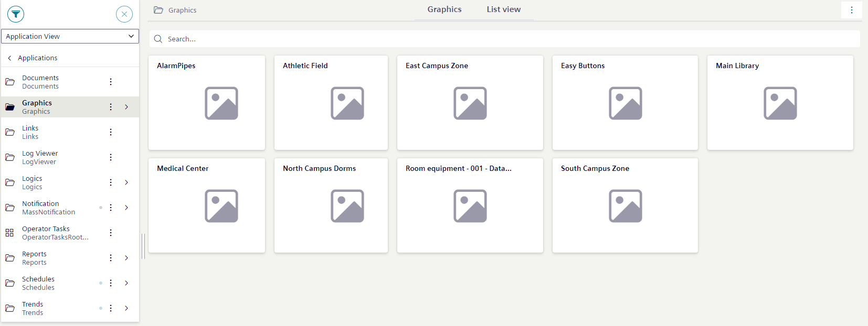Screen dimensions: 868x326
Task: Click the search magnifier icon
Action: [x=158, y=39]
